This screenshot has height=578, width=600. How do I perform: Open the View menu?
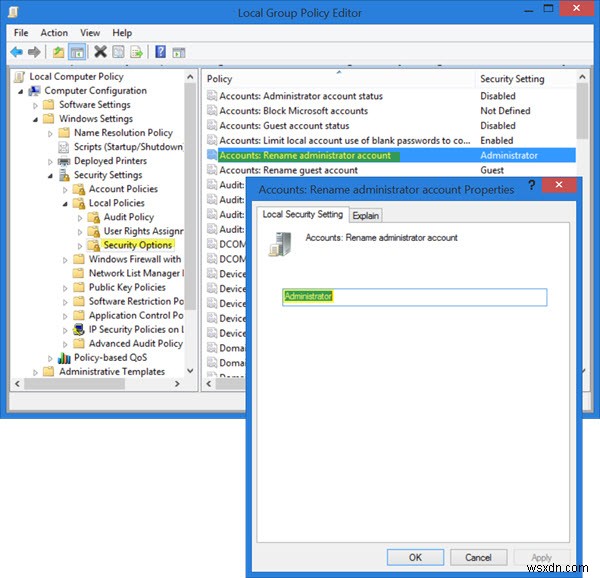tap(90, 33)
